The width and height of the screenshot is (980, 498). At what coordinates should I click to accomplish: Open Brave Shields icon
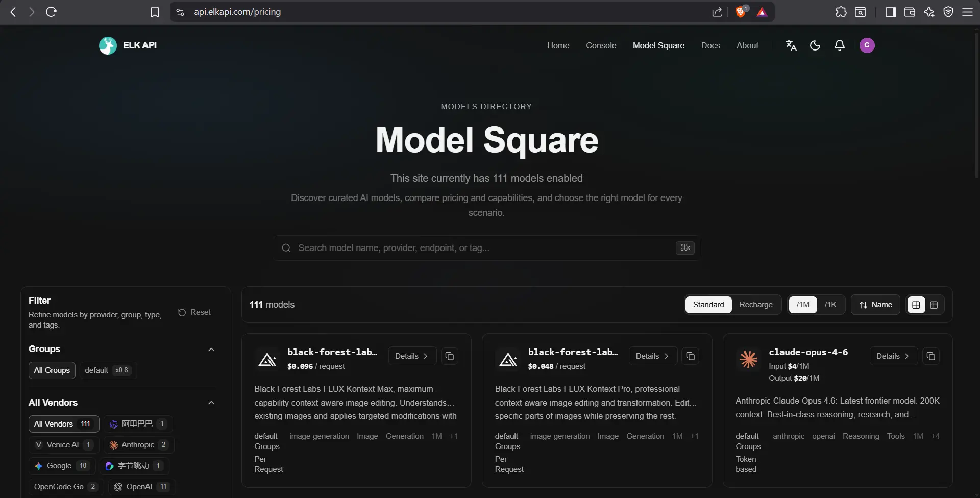741,12
